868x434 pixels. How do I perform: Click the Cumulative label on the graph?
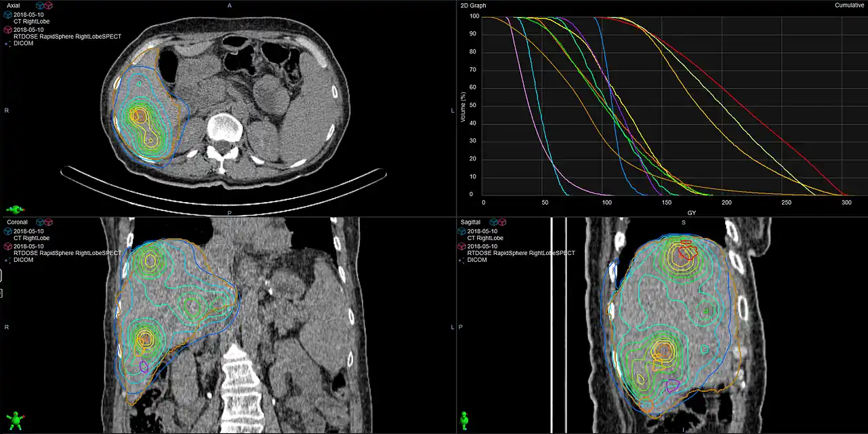[x=850, y=5]
